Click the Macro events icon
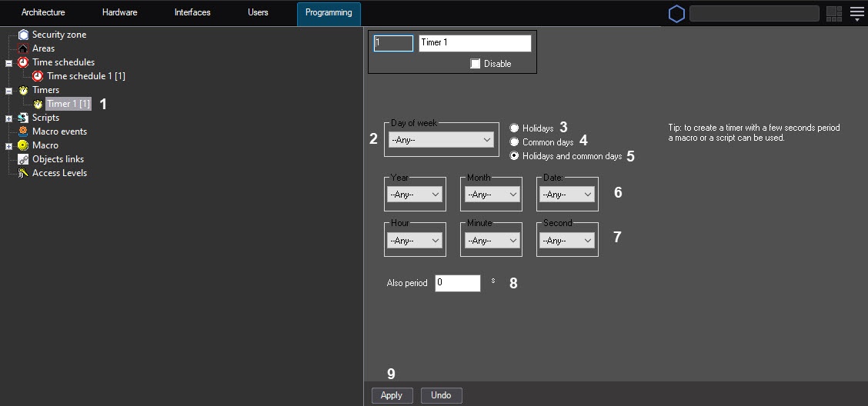868x406 pixels. pos(23,131)
